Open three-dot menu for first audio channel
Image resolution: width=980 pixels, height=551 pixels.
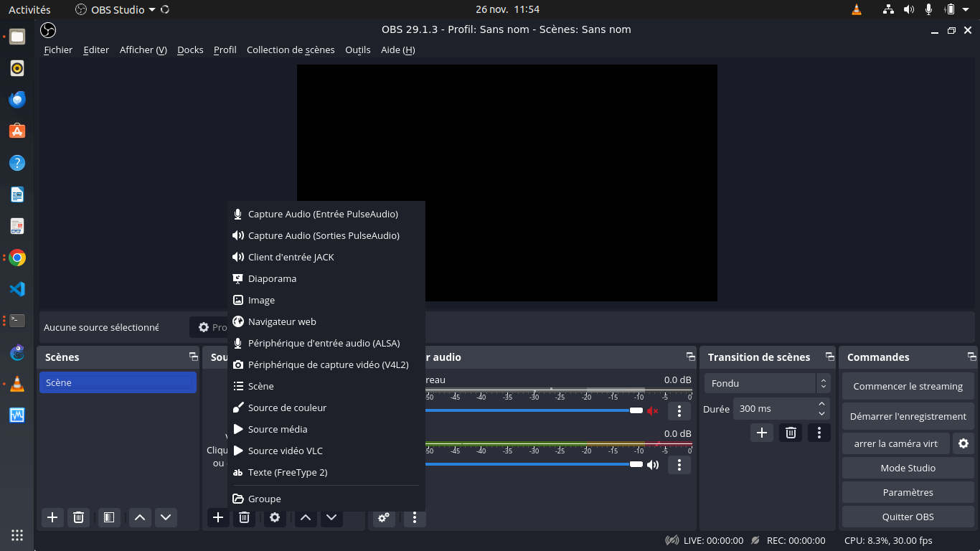point(679,411)
